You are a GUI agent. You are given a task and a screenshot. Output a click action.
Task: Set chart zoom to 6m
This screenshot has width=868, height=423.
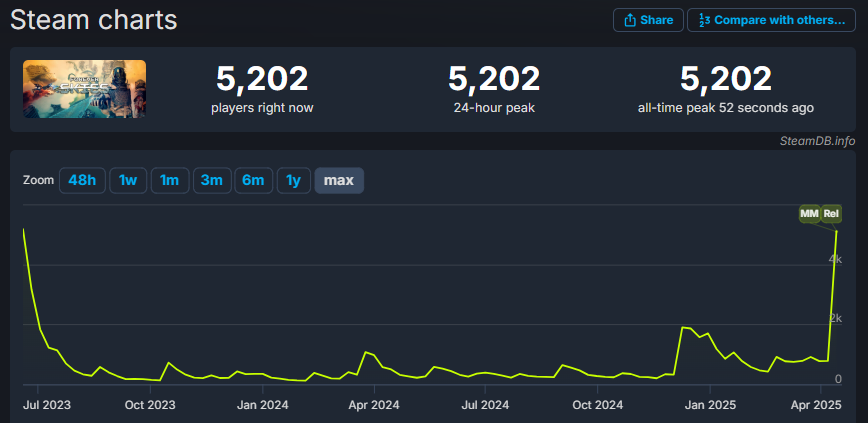point(254,180)
